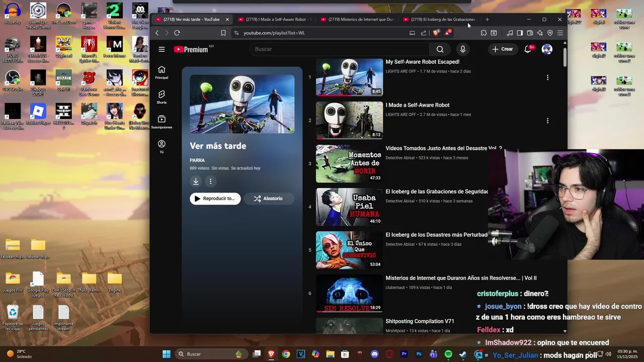Open Usaba Piel Humana video thumbnail

click(349, 207)
